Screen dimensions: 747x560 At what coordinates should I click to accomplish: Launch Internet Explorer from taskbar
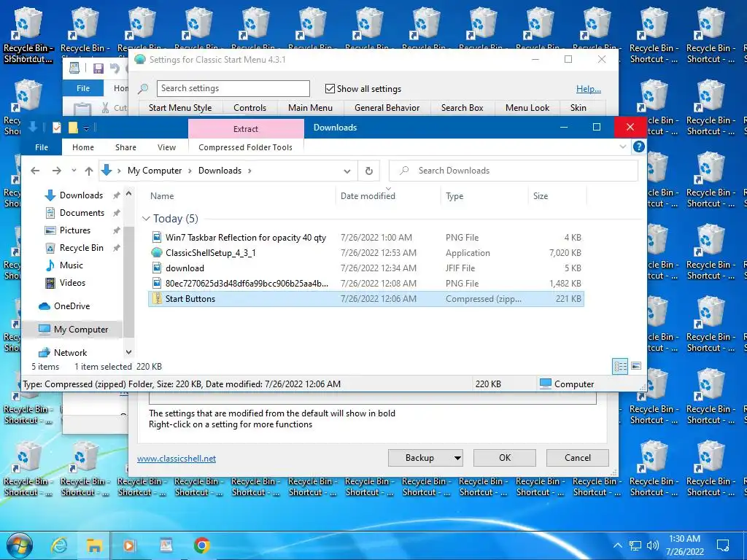[x=59, y=545]
